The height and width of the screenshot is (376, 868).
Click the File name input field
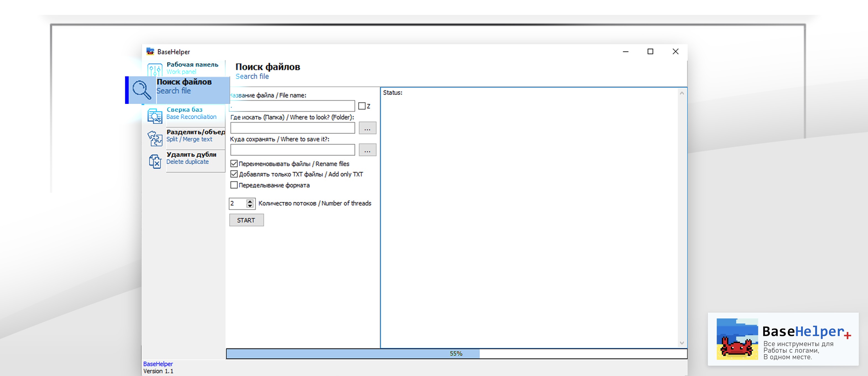(x=292, y=106)
